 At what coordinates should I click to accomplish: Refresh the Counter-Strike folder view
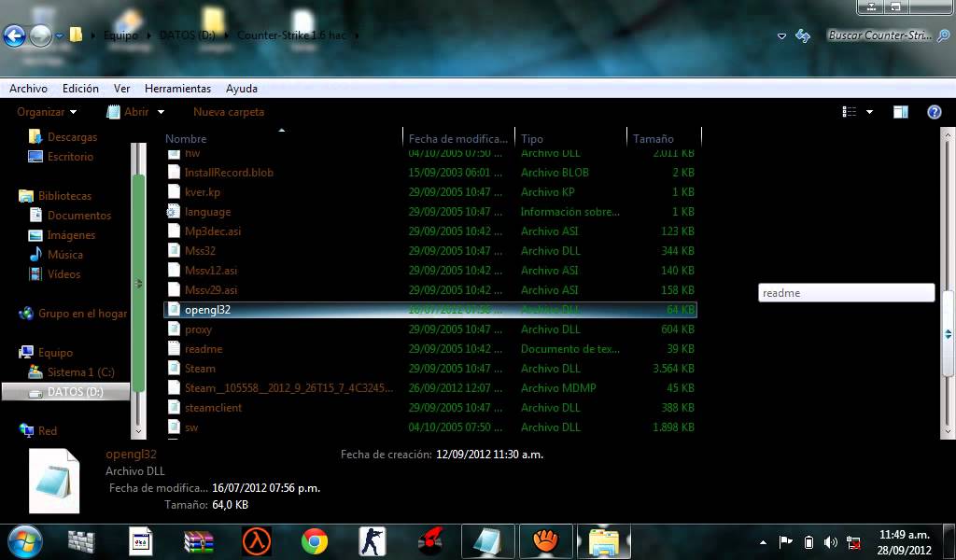(x=803, y=36)
